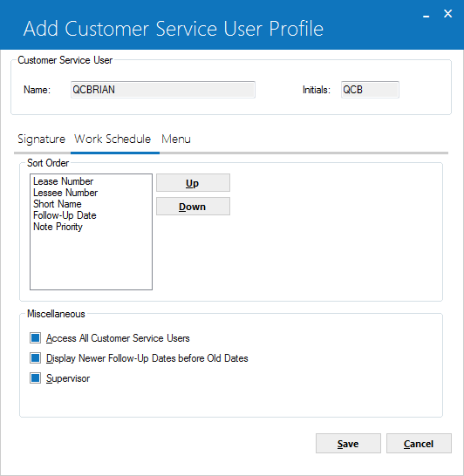This screenshot has height=476, width=464.
Task: Minimize the Add Customer Service User Profile window
Action: click(x=426, y=15)
